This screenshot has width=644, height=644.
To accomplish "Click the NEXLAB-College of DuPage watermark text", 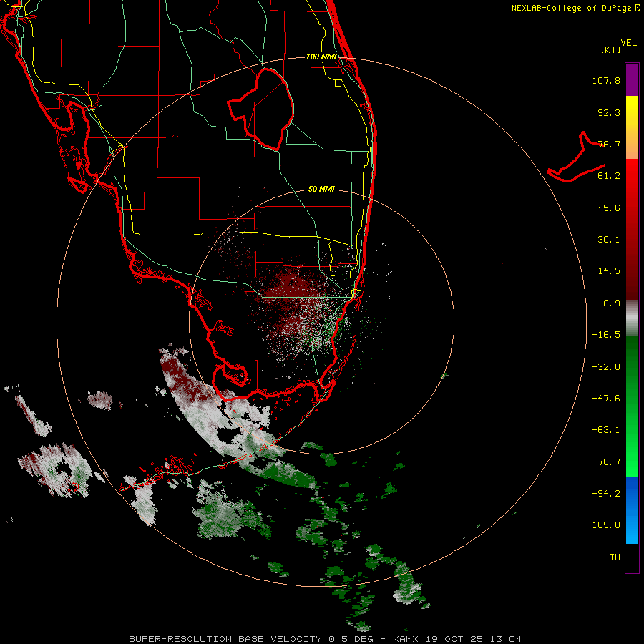I will click(x=575, y=8).
